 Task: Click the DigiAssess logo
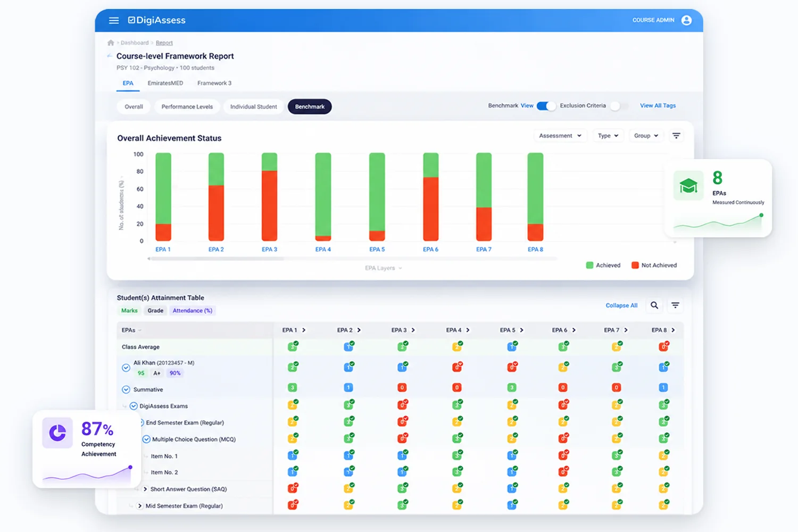156,20
